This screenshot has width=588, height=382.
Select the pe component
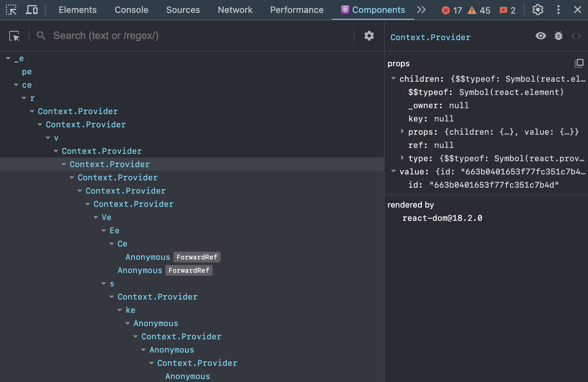[27, 71]
